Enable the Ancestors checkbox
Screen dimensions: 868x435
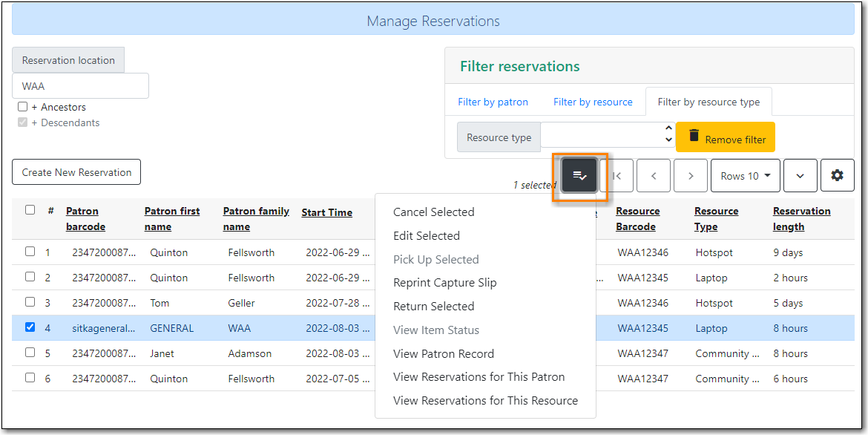[x=22, y=107]
